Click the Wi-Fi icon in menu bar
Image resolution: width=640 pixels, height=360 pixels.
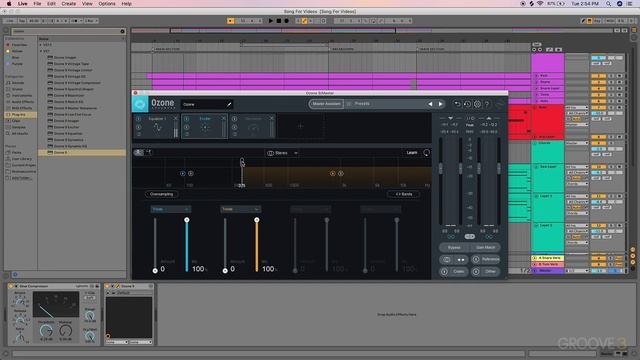tap(540, 4)
